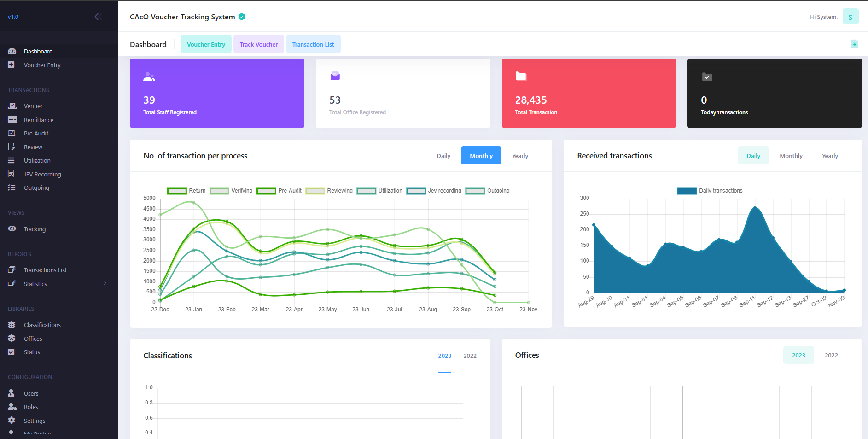The width and height of the screenshot is (868, 439).
Task: Click the Total Transaction red card
Action: tap(588, 94)
